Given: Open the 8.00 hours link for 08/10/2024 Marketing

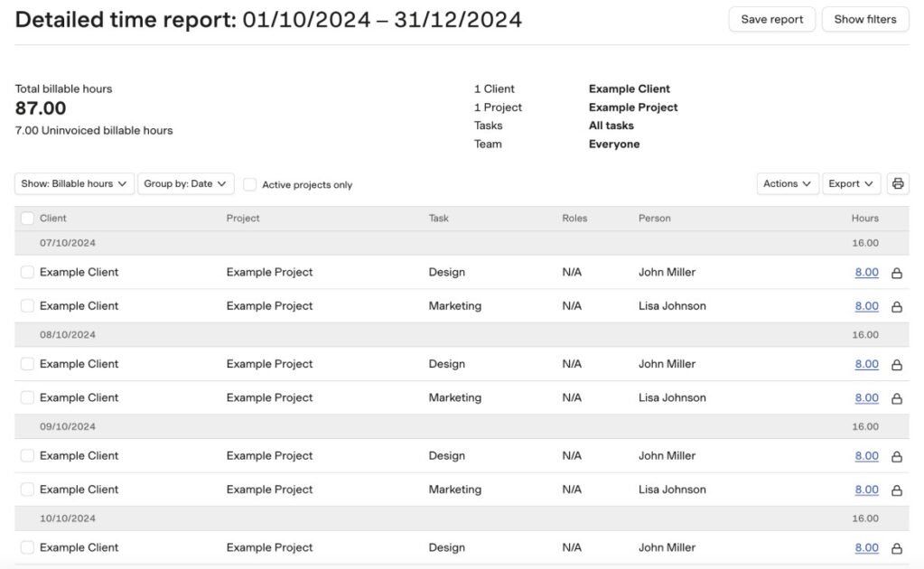Looking at the screenshot, I should (x=866, y=397).
